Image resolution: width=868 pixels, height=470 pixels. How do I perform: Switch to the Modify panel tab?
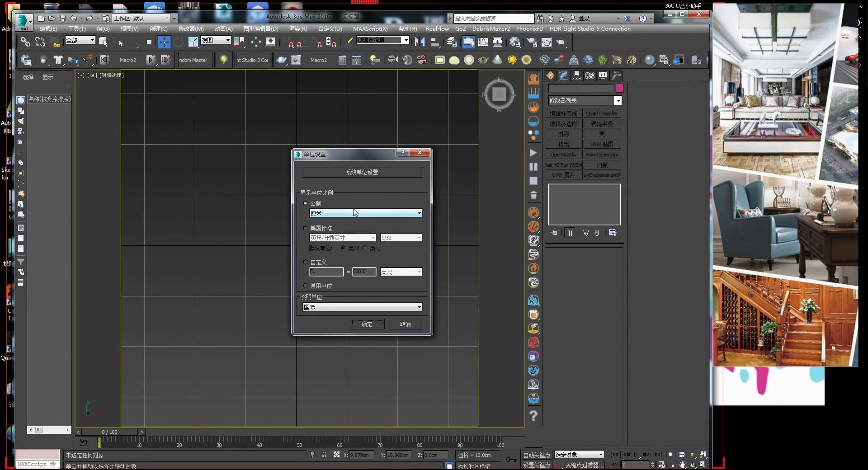coord(563,75)
